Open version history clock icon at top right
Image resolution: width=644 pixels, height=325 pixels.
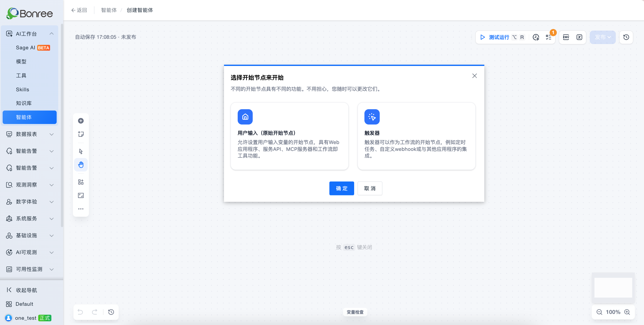626,37
